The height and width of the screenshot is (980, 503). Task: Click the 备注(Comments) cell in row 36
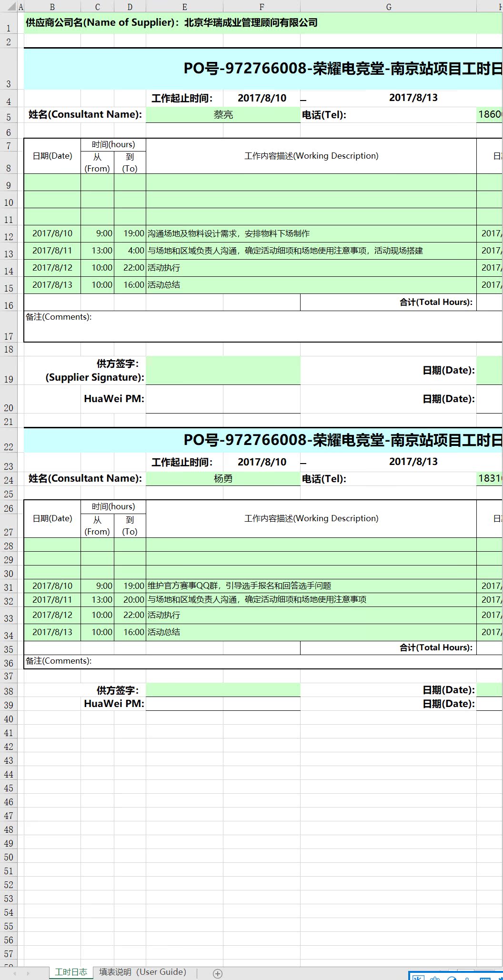(x=263, y=661)
